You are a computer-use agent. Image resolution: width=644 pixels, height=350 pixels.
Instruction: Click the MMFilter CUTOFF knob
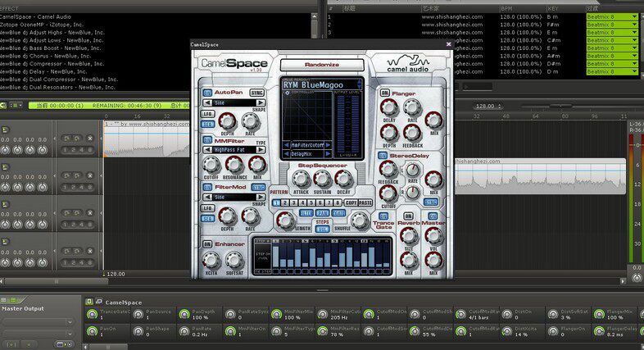211,165
